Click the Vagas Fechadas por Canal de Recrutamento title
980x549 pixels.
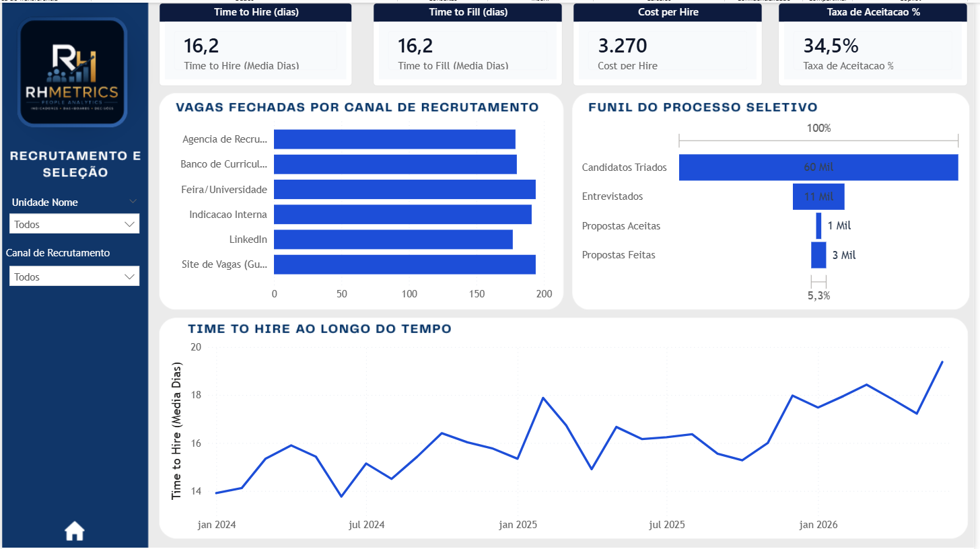[357, 107]
